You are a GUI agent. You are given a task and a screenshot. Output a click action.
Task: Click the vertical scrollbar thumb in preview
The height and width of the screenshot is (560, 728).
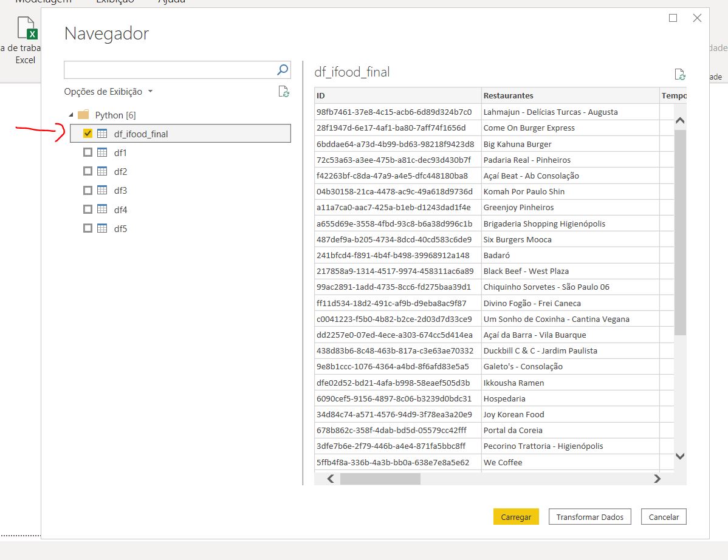(x=680, y=232)
